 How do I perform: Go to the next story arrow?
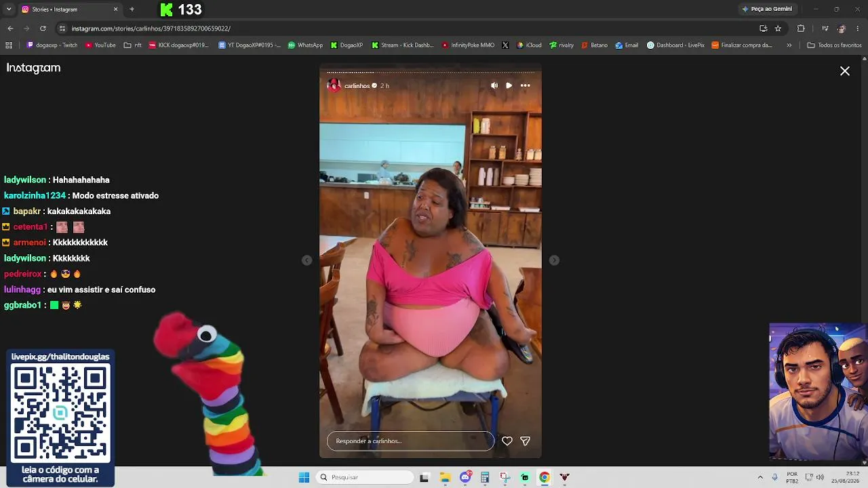click(x=554, y=260)
